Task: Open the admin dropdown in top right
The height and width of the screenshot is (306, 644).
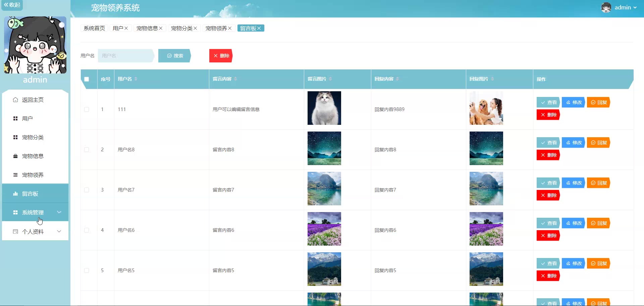Action: pyautogui.click(x=626, y=7)
